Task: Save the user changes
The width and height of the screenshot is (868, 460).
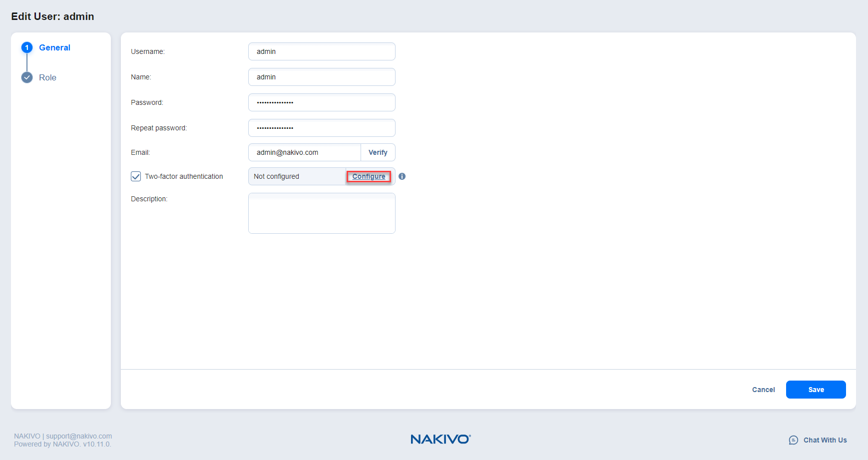Action: tap(816, 390)
